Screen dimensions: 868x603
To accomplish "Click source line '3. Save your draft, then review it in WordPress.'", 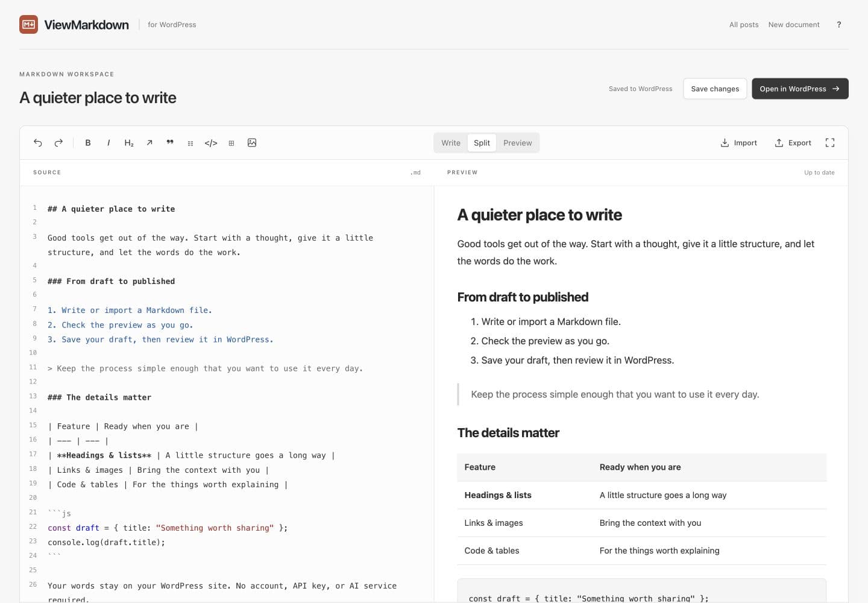I will 160,339.
